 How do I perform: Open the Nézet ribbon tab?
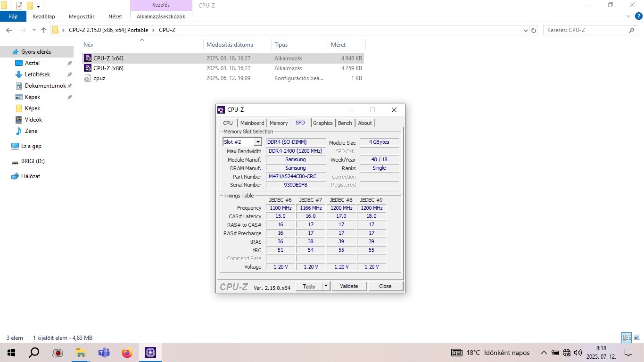(x=115, y=16)
